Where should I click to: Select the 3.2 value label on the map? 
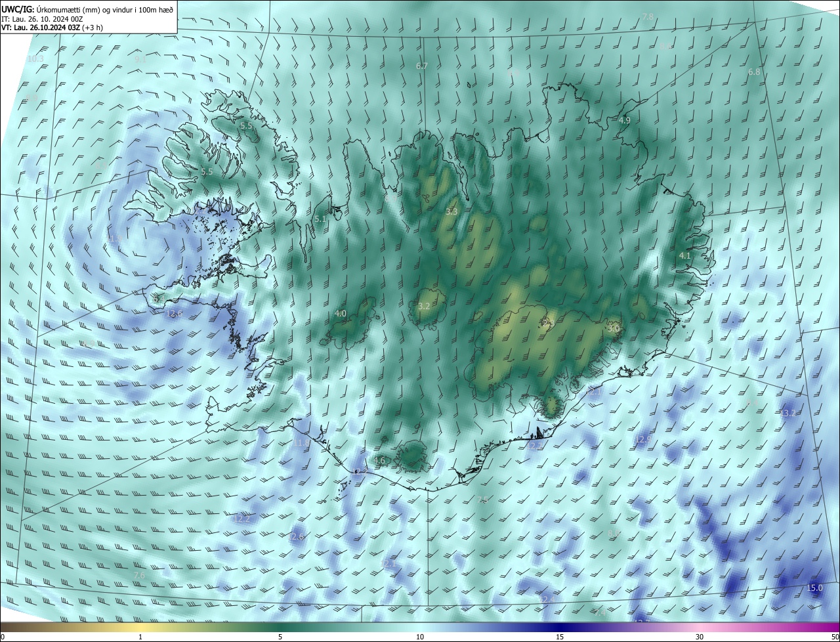[x=424, y=307]
